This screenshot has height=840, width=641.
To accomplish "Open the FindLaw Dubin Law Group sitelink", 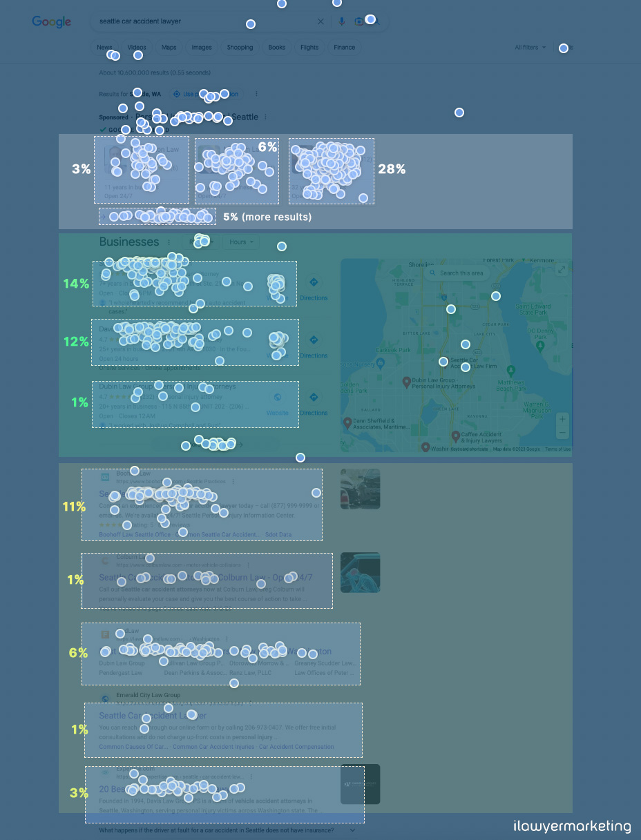I will [122, 663].
